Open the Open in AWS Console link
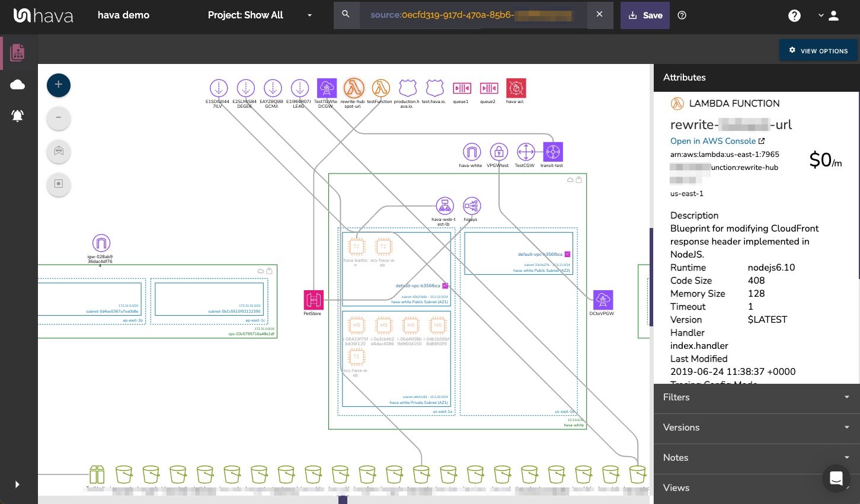Screen dimensions: 860x504 (712, 142)
